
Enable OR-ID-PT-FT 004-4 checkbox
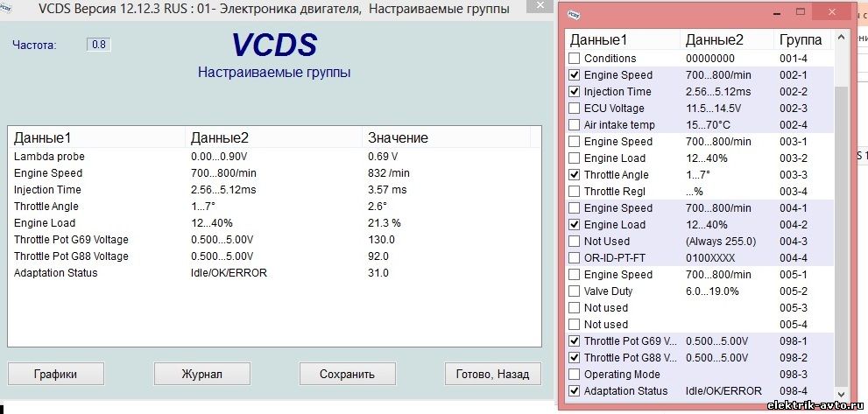coord(575,258)
